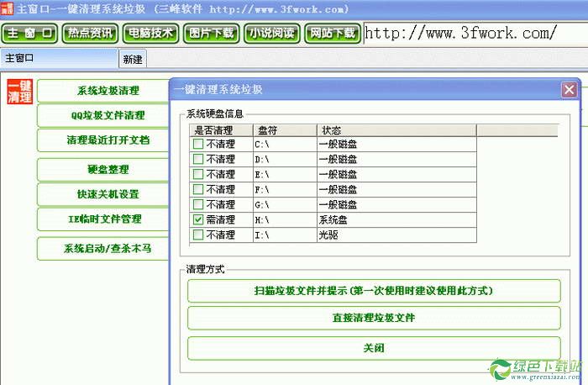The width and height of the screenshot is (588, 385).
Task: Click the 新建 tab
Action: [x=133, y=60]
